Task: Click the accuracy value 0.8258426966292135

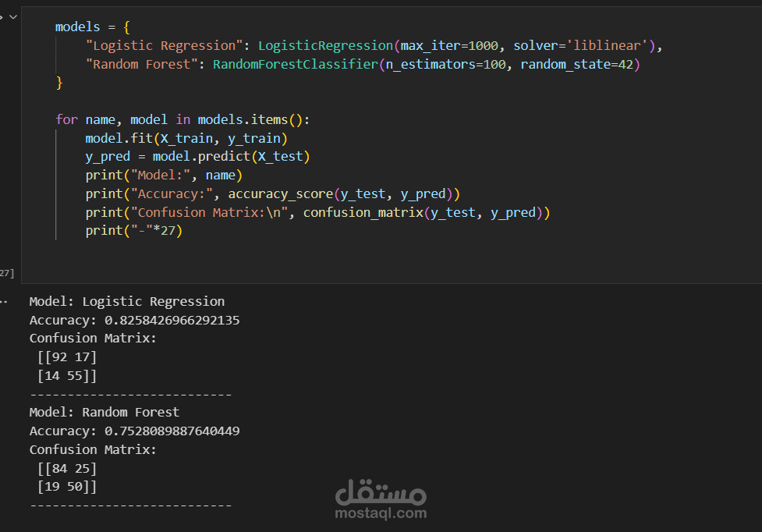Action: coord(172,320)
